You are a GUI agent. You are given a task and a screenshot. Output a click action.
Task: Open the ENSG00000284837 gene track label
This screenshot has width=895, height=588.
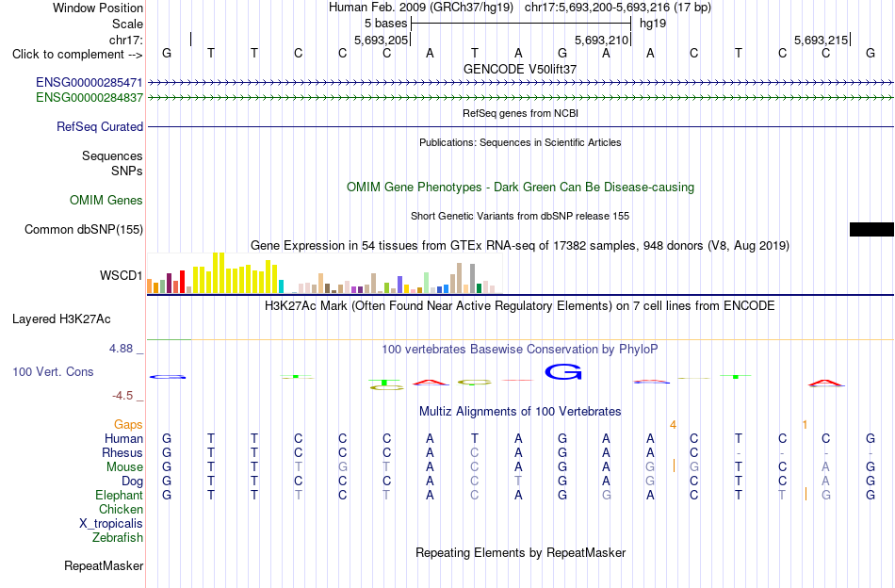click(x=89, y=98)
